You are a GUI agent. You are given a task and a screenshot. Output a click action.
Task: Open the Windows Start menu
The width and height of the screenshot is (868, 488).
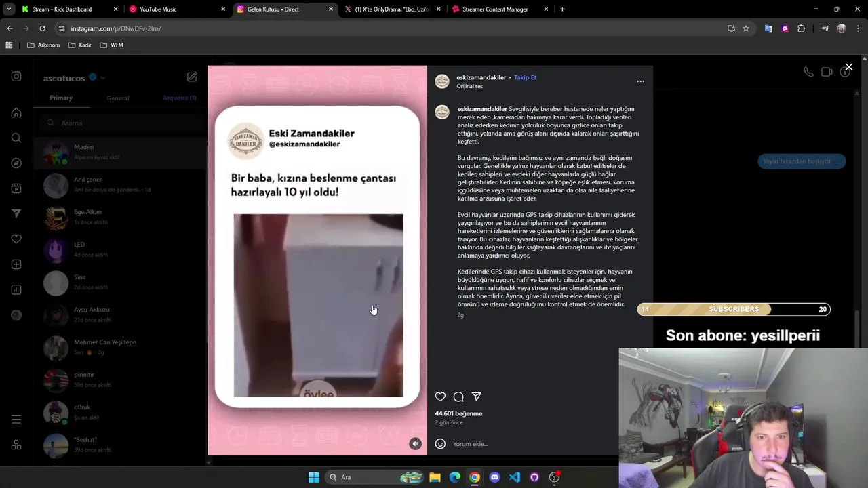(x=314, y=477)
